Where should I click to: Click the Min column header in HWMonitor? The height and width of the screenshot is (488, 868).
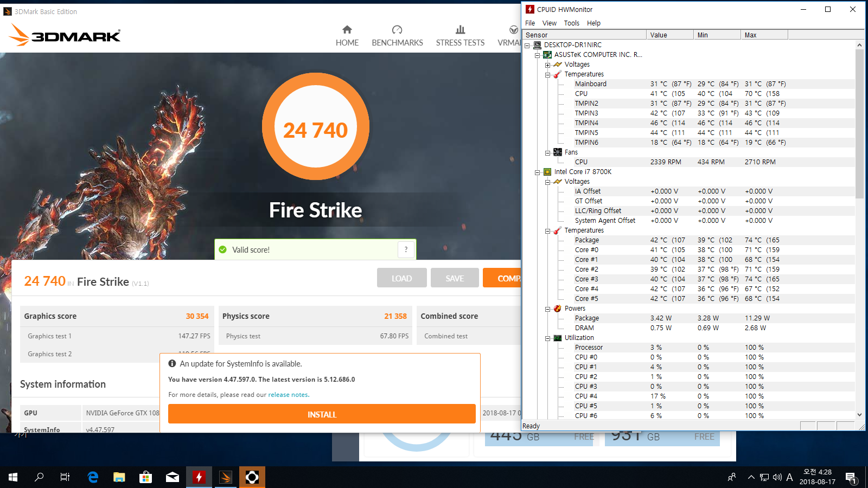click(717, 35)
